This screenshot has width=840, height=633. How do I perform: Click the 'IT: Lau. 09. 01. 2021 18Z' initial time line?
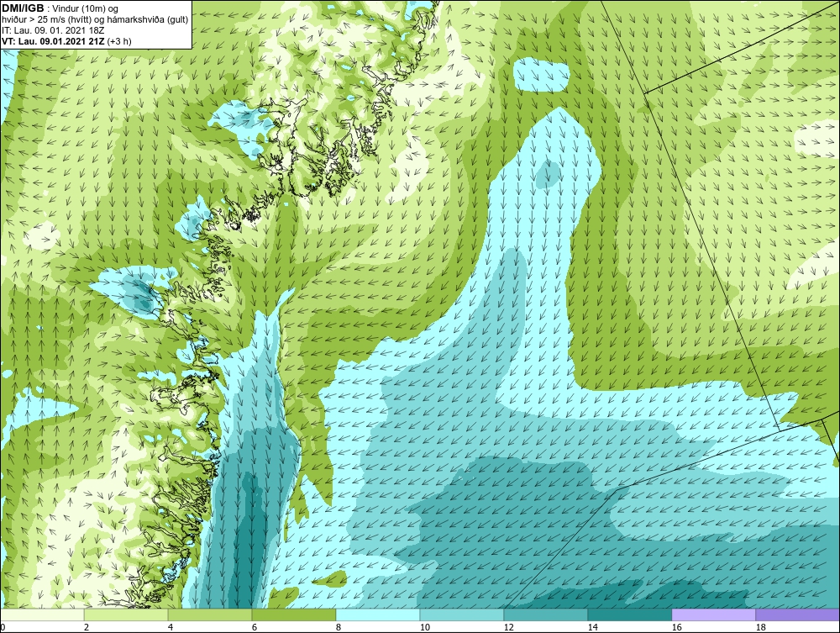[x=53, y=30]
